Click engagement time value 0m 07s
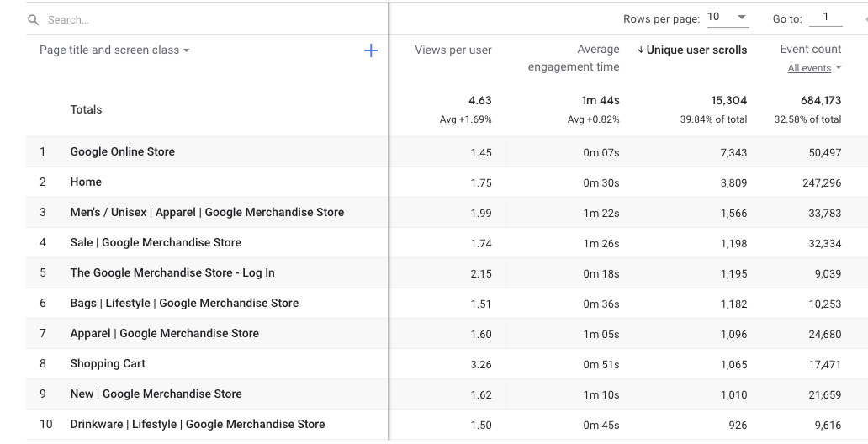Viewport: 868px width, 444px height. [601, 153]
